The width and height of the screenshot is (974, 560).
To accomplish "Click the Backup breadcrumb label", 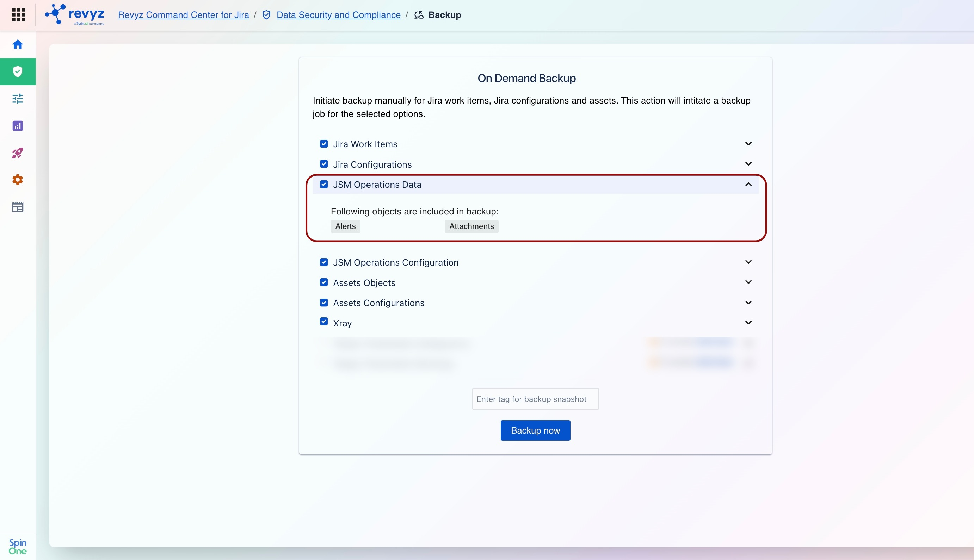I will pos(444,15).
